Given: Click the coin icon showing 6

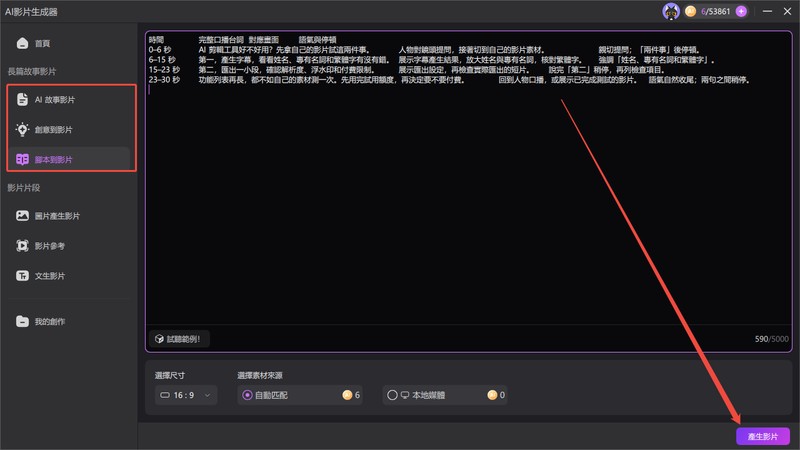Looking at the screenshot, I should (x=347, y=395).
